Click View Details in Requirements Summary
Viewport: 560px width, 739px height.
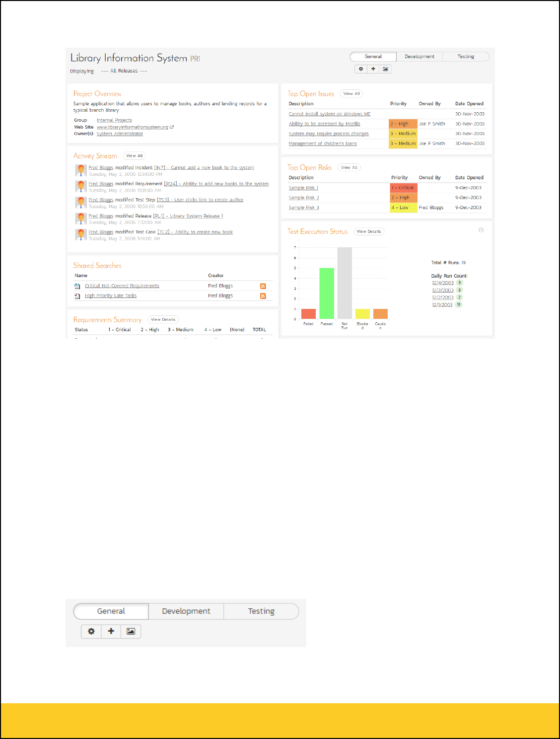[163, 320]
